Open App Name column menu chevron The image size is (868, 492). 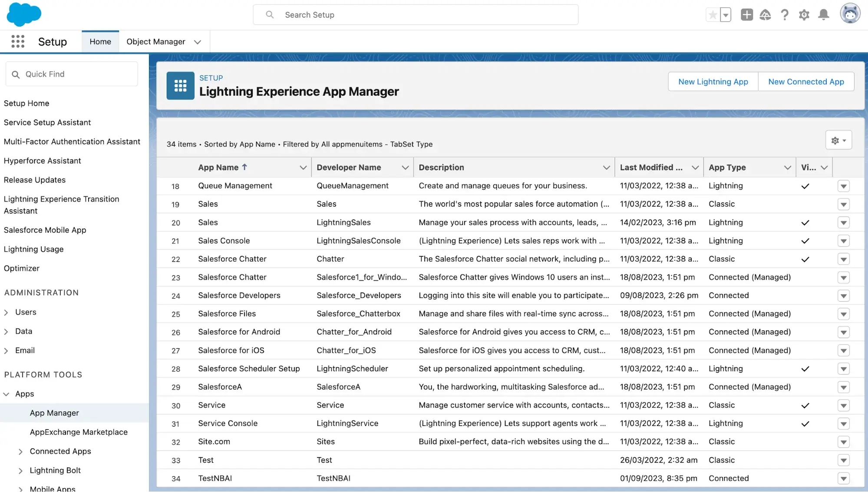[303, 168]
